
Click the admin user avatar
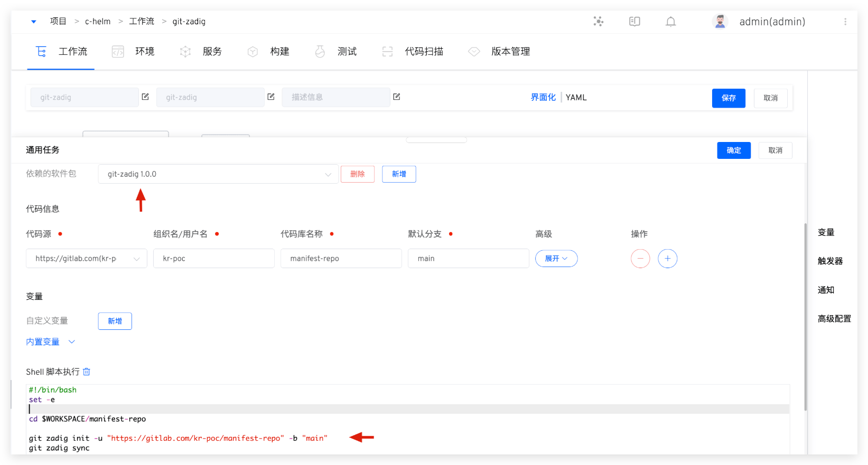tap(720, 22)
